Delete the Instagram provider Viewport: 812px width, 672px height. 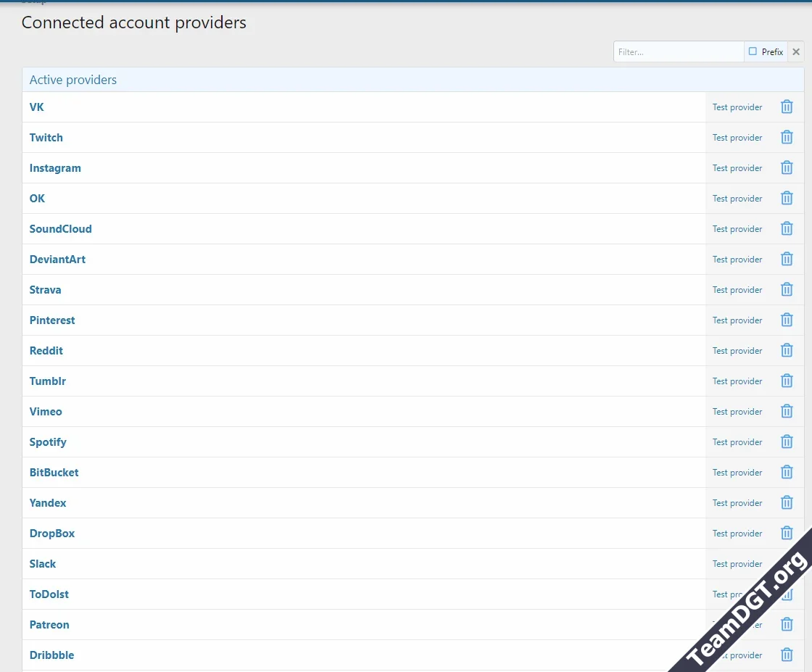787,167
